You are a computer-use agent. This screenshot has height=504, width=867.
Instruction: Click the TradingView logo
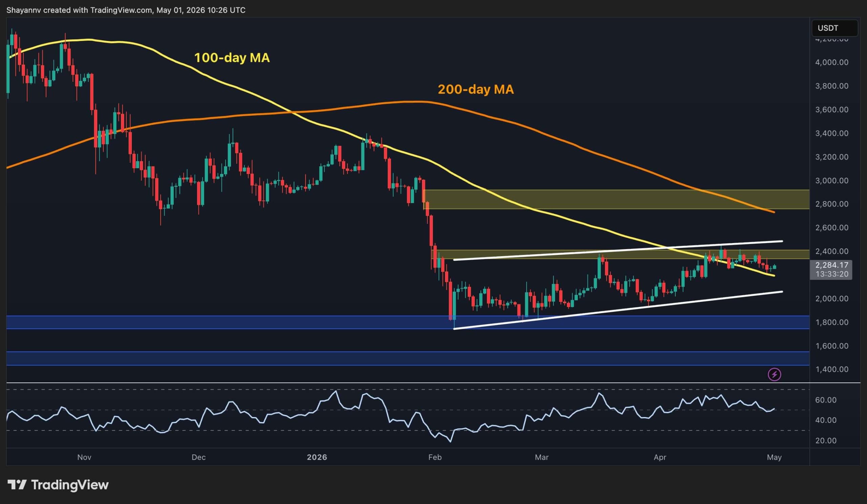point(58,485)
